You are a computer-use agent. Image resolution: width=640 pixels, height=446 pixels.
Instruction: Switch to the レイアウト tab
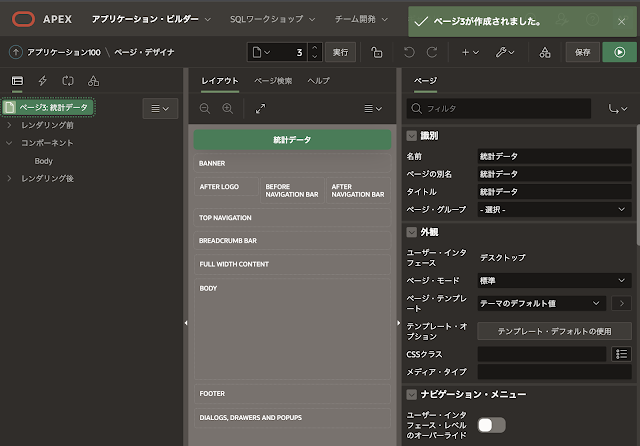click(x=220, y=81)
